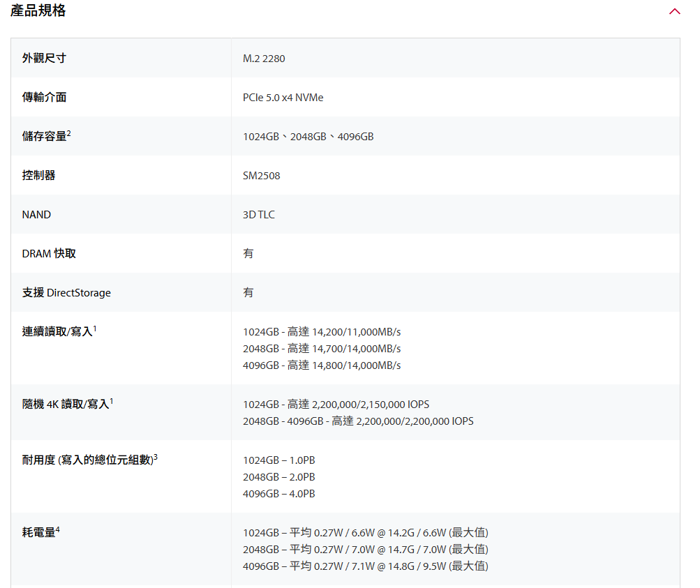Image resolution: width=700 pixels, height=588 pixels.
Task: Open footnote 4 beside 耗電量
Action: pyautogui.click(x=58, y=529)
